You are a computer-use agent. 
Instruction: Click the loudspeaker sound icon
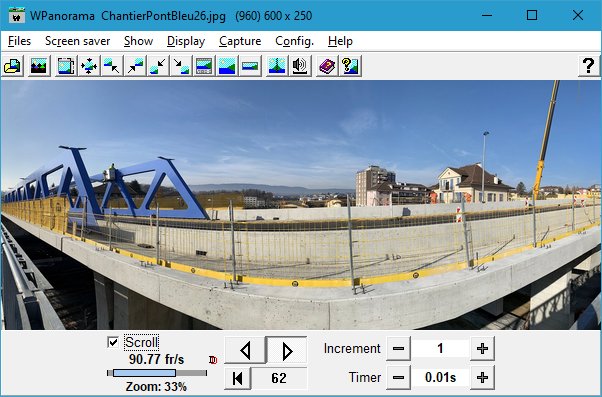[300, 66]
